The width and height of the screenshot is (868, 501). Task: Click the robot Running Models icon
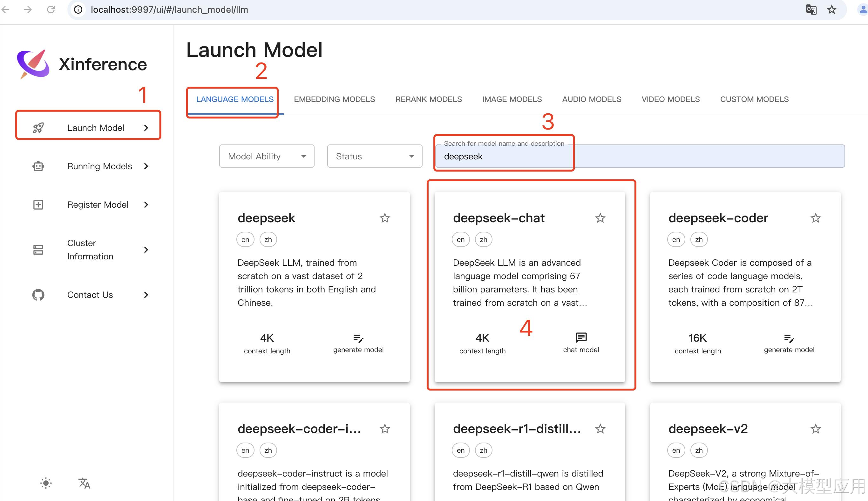coord(38,166)
